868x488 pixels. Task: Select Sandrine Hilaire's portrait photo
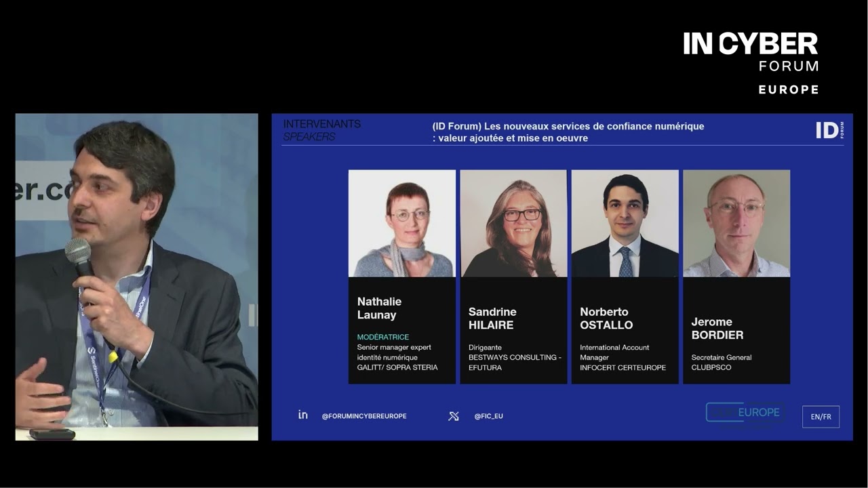513,223
